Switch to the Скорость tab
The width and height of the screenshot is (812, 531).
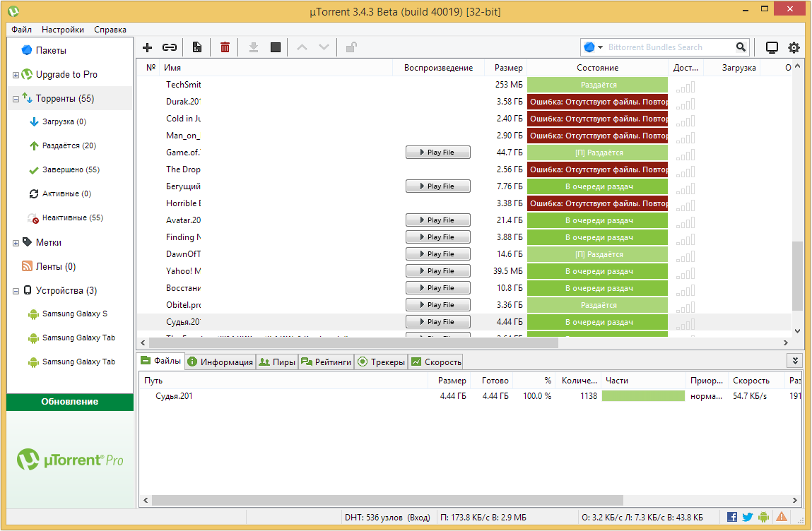coord(436,362)
